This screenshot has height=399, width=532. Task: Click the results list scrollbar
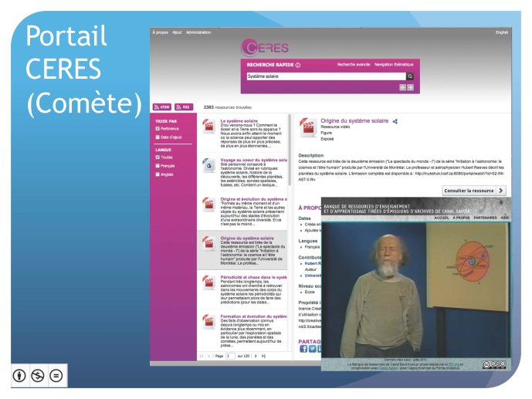(290, 150)
